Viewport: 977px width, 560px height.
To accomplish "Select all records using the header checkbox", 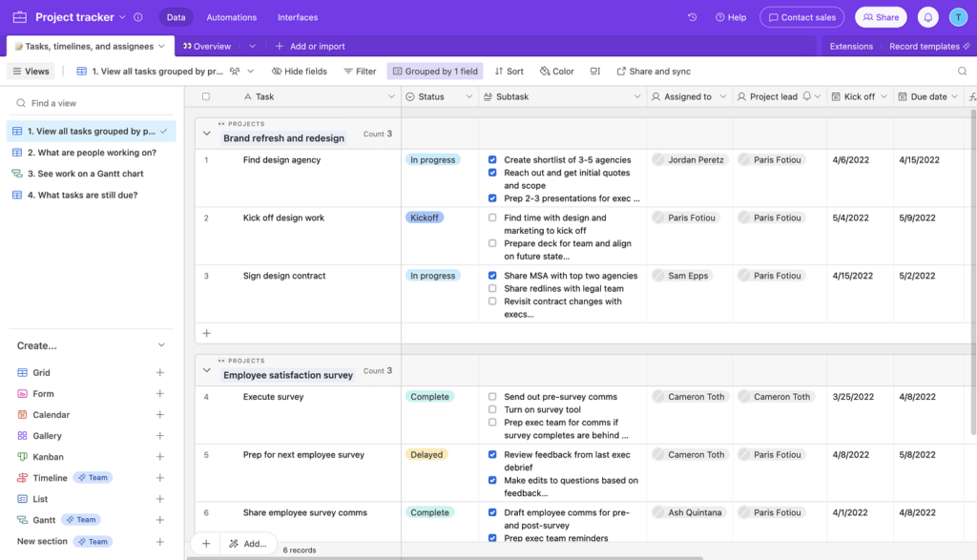I will coord(205,95).
